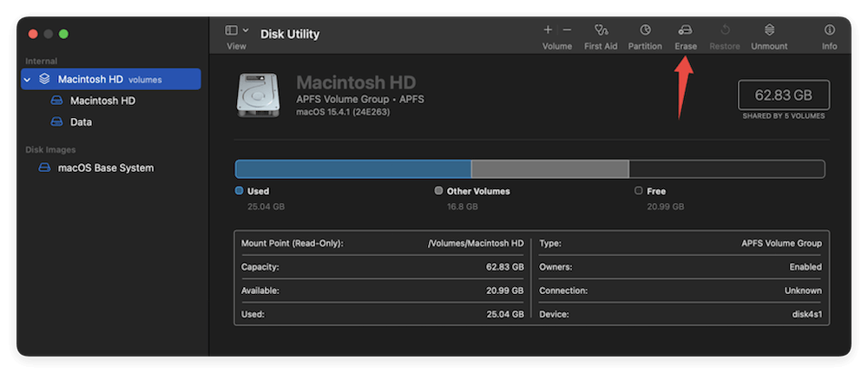Add a volume with the plus button

pos(548,29)
